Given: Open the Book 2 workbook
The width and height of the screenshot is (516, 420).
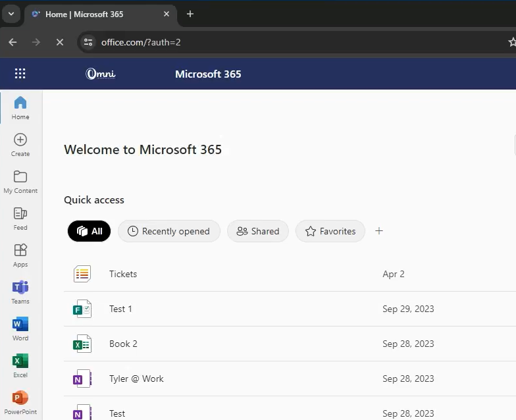Looking at the screenshot, I should pyautogui.click(x=123, y=344).
